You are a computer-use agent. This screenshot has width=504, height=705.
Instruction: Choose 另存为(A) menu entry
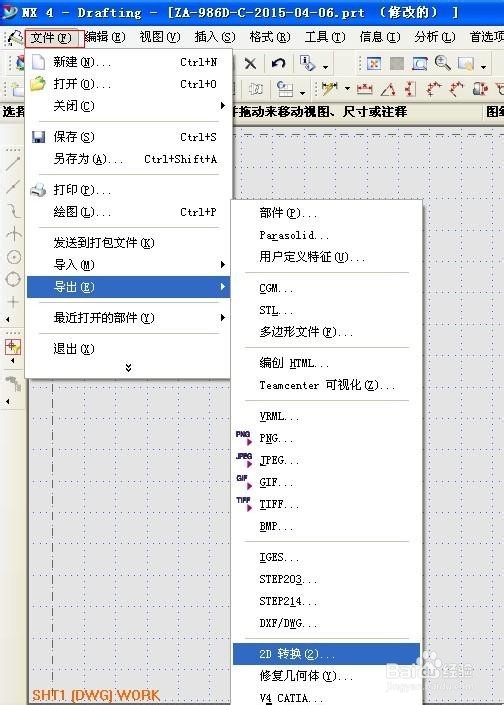coord(129,159)
